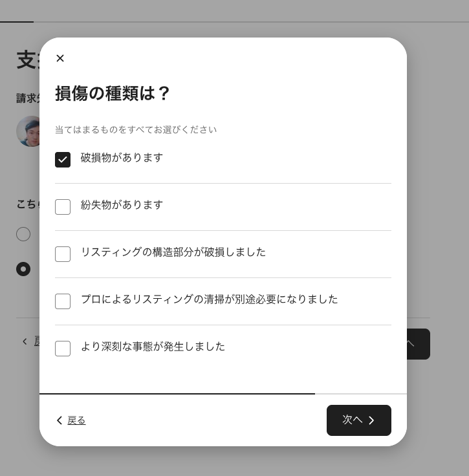Click the checkmark icon of 破損物

tap(63, 160)
